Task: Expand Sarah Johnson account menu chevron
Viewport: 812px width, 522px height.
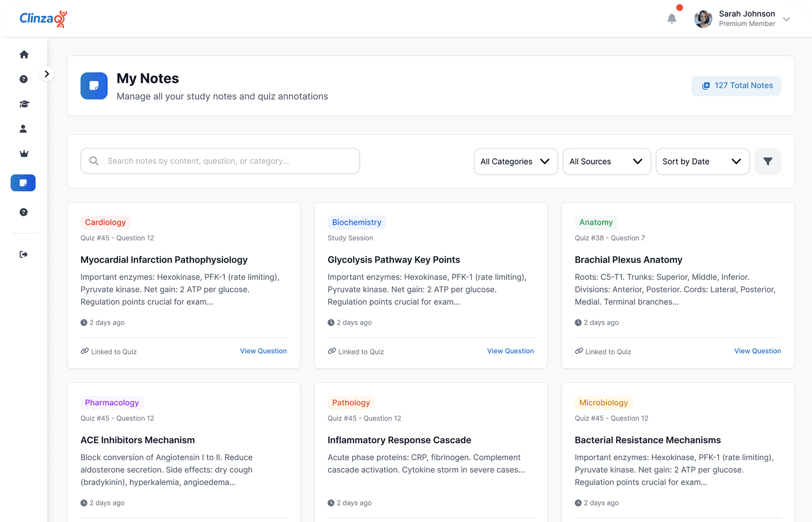Action: pyautogui.click(x=787, y=19)
